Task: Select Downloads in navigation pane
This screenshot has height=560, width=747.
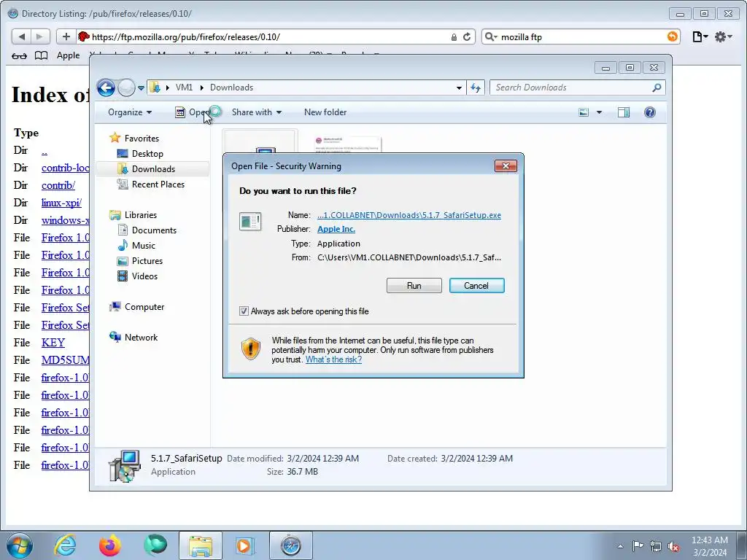Action: tap(153, 169)
